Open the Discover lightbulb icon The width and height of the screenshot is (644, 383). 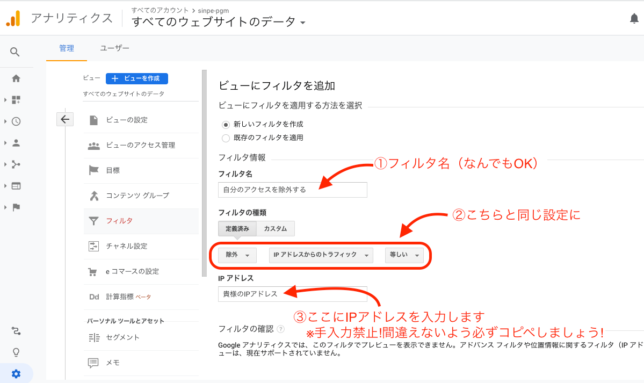click(x=16, y=352)
